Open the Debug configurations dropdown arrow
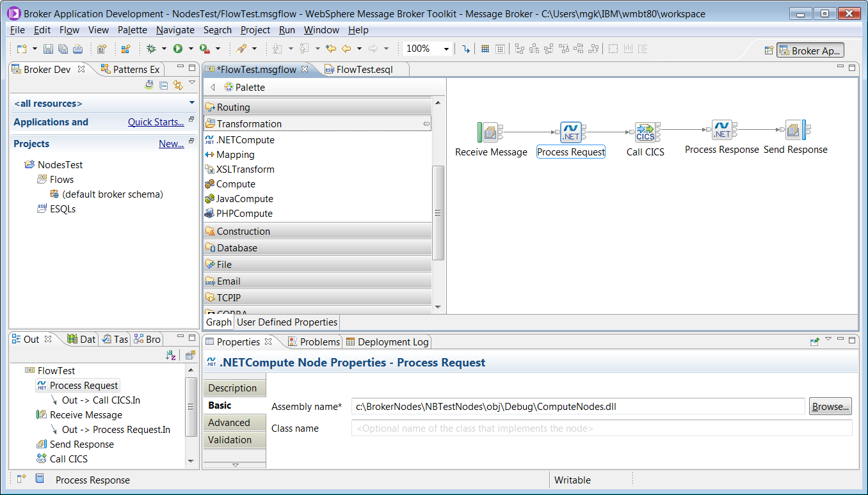Viewport: 868px width, 495px height. (x=164, y=49)
